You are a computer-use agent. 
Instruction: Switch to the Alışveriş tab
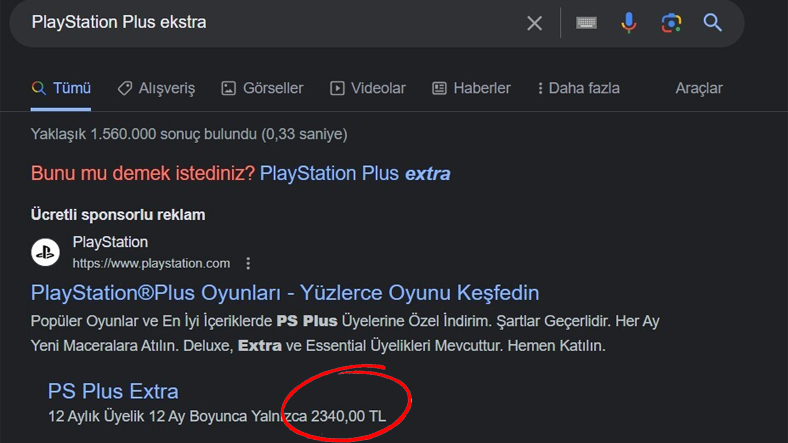pyautogui.click(x=156, y=88)
